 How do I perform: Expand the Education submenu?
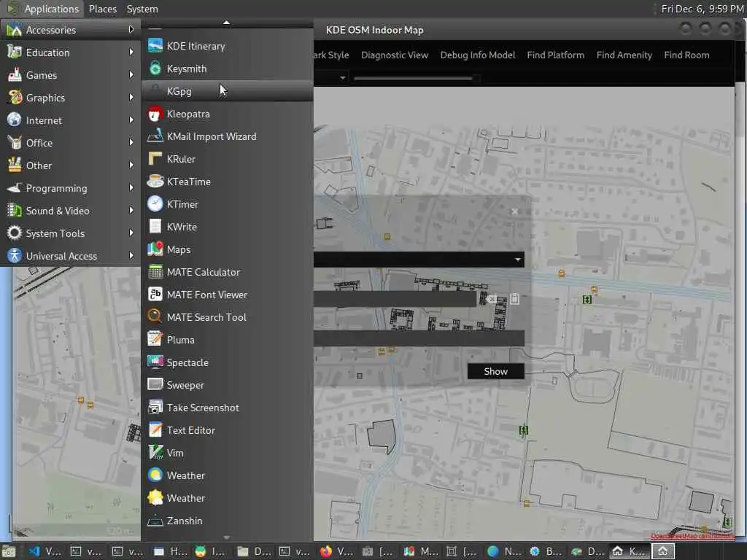[71, 52]
